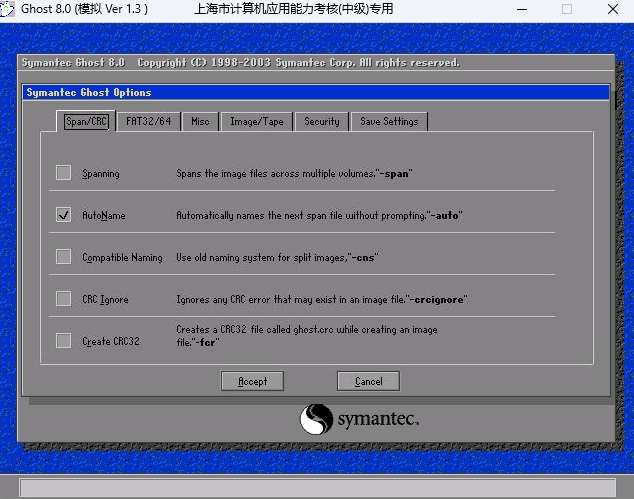Switch to the FAT32/64 tab
Image resolution: width=634 pixels, height=499 pixels.
click(148, 121)
